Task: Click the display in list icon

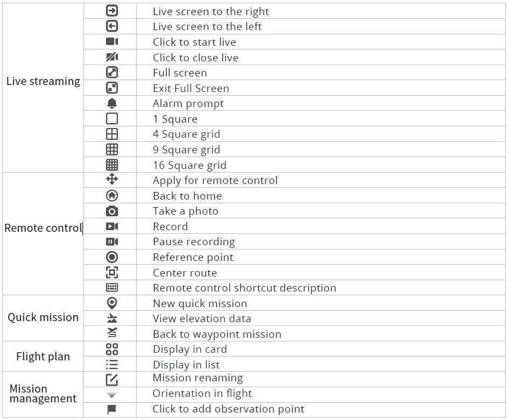Action: tap(112, 365)
